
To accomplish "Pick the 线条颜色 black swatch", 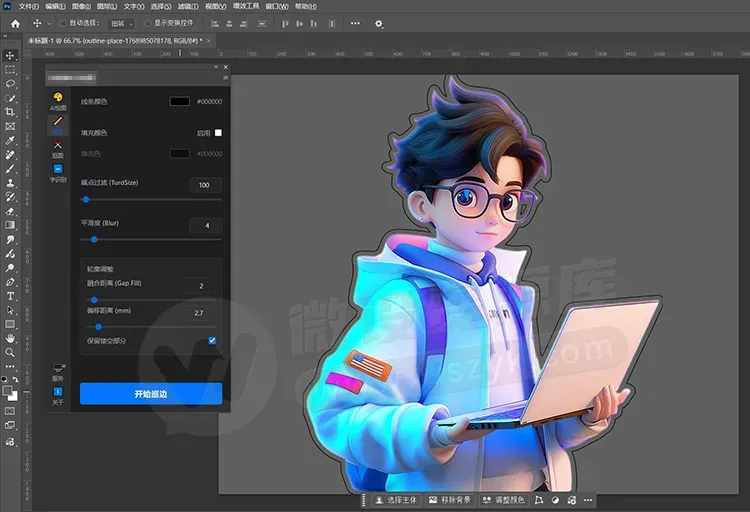I will [x=179, y=101].
